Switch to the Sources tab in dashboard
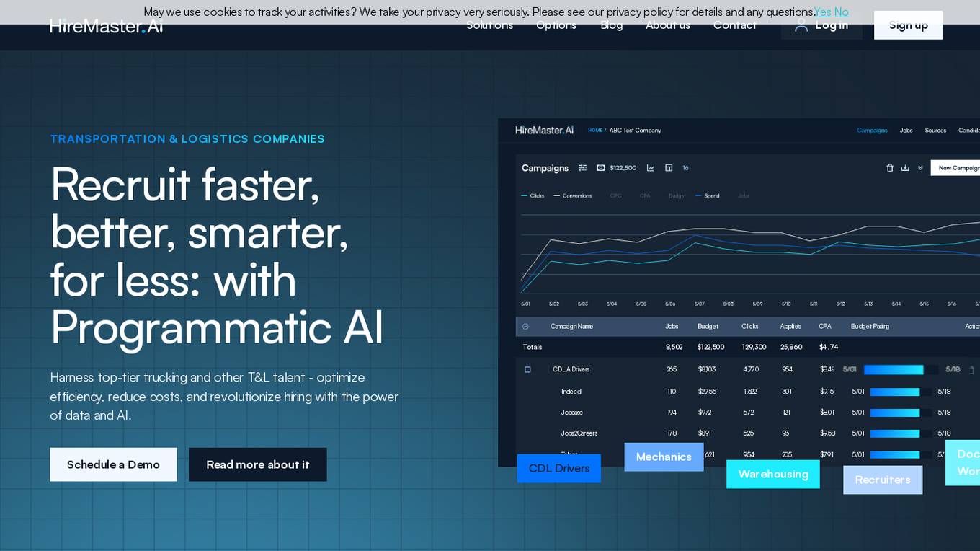 pos(935,131)
